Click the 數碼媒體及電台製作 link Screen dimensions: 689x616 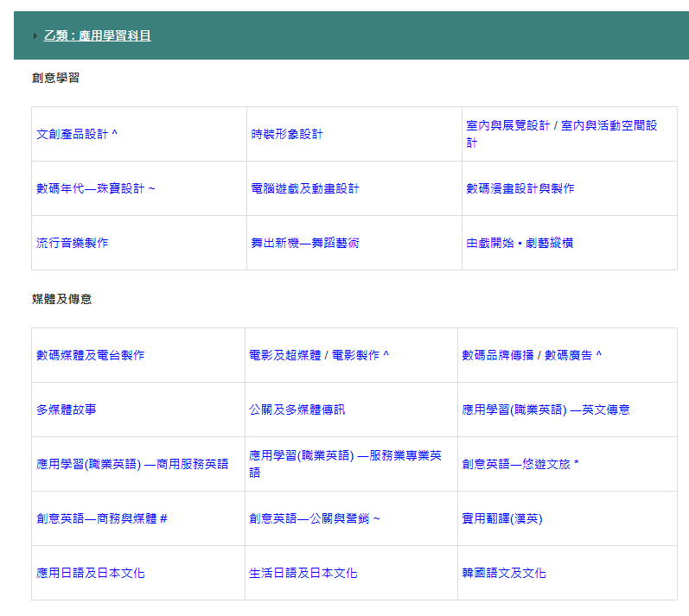tap(90, 355)
